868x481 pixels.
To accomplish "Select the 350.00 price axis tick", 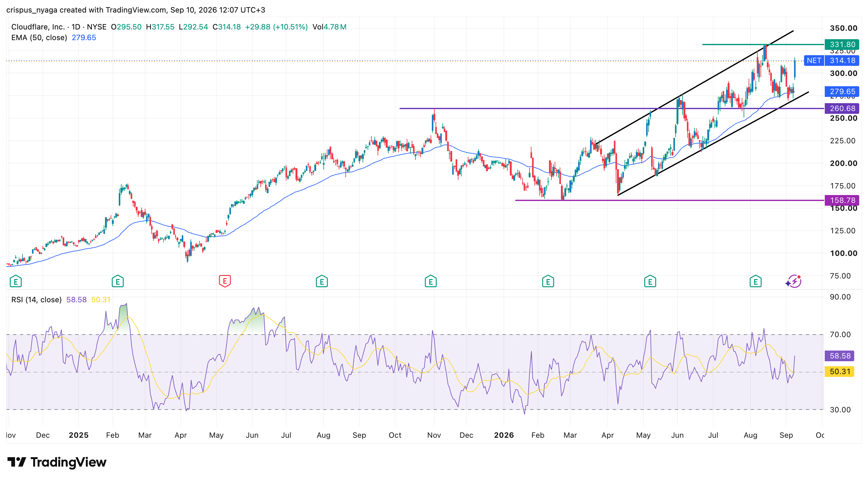I will click(x=844, y=28).
